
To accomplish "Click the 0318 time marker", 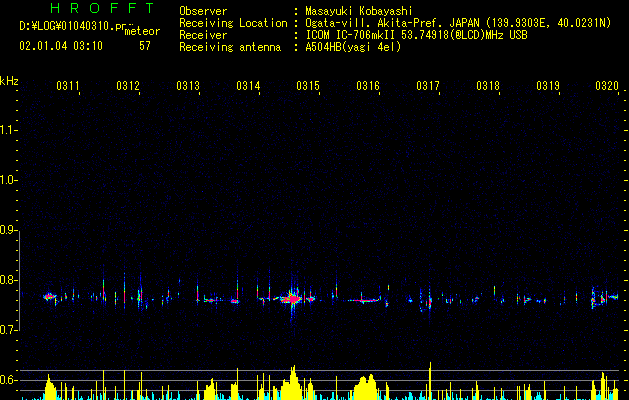I will [488, 85].
